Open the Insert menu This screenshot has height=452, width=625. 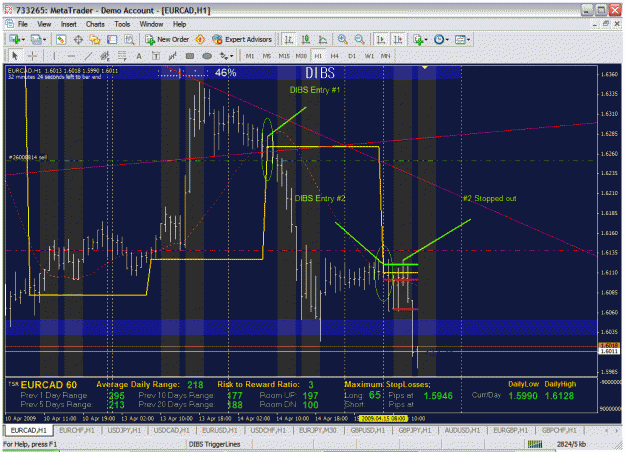[69, 24]
